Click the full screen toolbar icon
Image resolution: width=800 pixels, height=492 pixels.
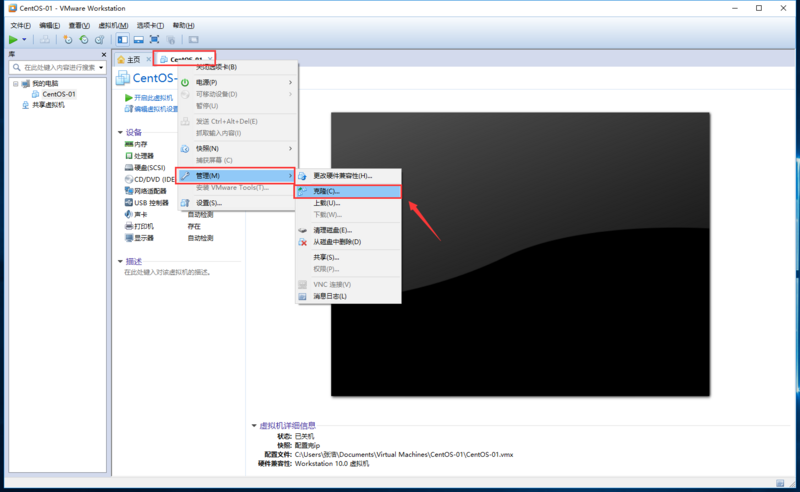tap(154, 39)
